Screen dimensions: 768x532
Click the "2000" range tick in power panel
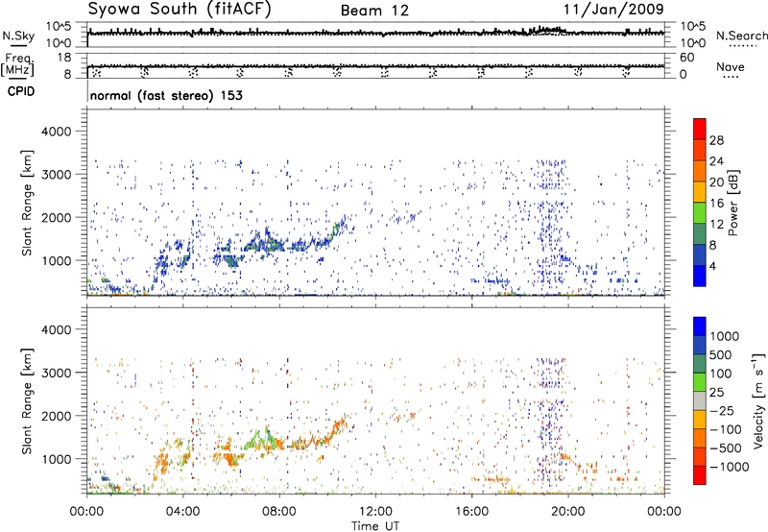[x=57, y=218]
